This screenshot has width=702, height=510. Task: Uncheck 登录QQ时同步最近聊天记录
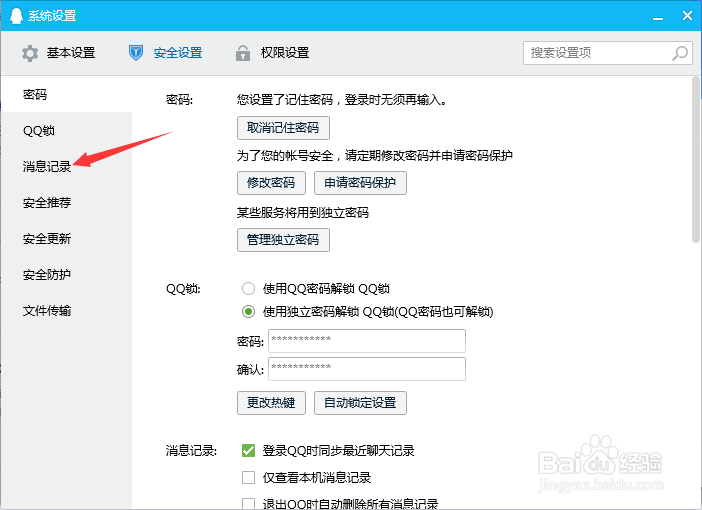[248, 450]
